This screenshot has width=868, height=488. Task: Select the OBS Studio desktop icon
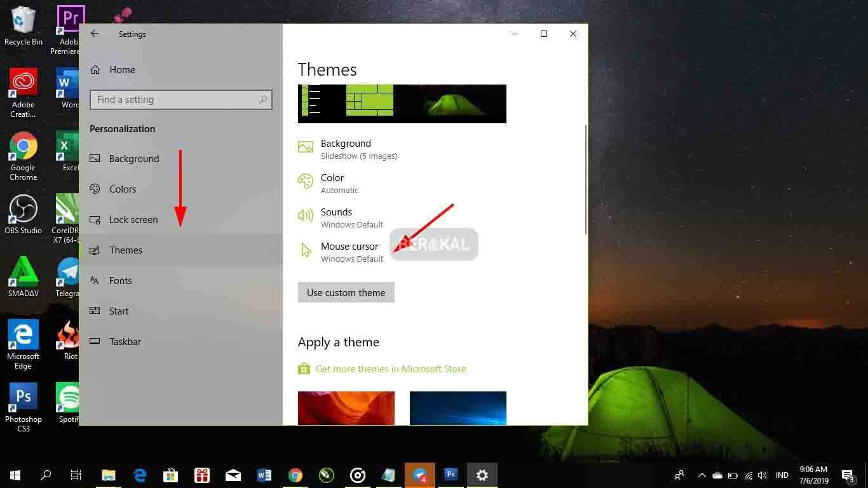[24, 215]
